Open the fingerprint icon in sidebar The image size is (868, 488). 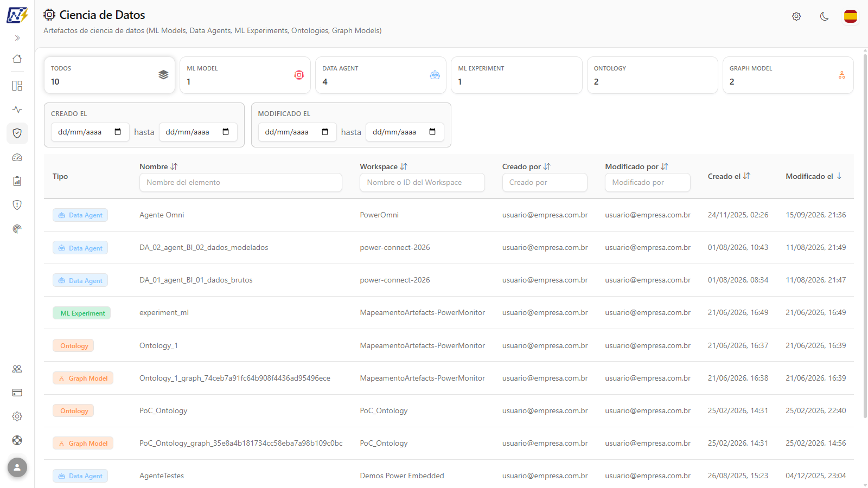(x=17, y=229)
